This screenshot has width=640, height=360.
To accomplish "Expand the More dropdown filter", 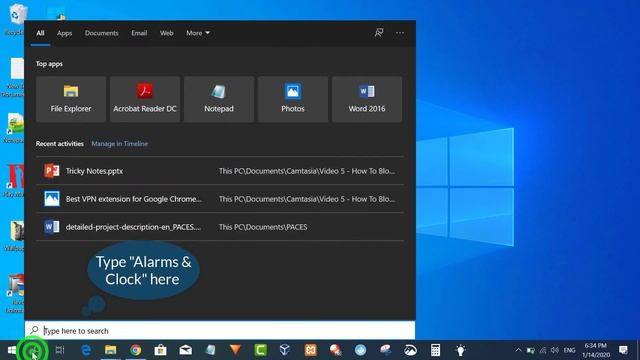I will click(x=198, y=33).
